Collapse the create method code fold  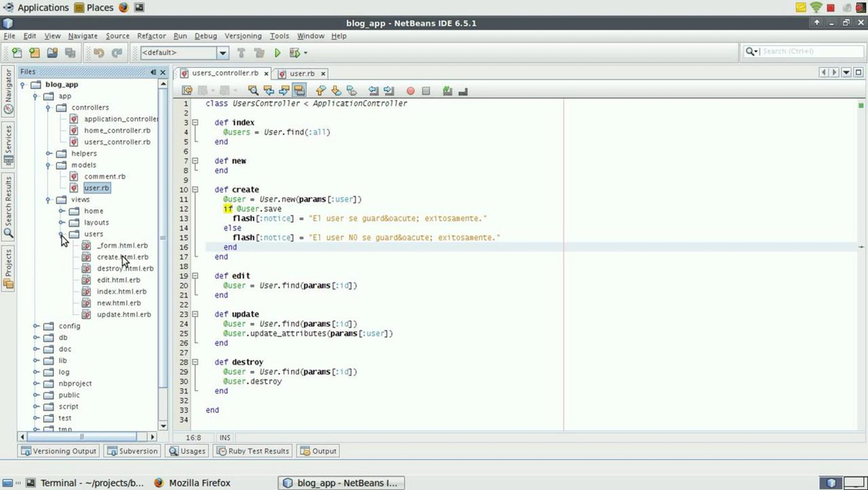[195, 189]
